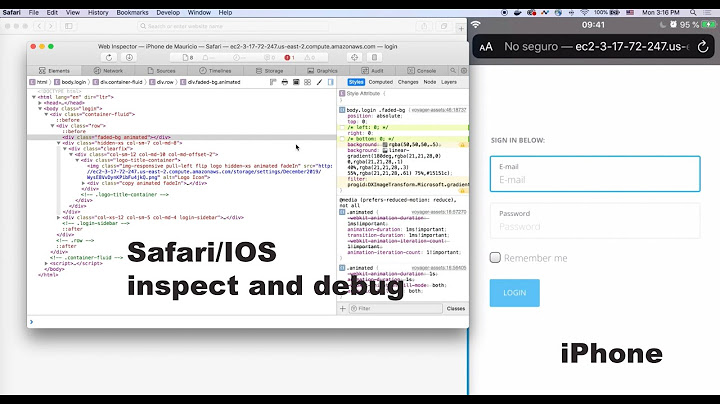Click the Wi-Fi icon in the macOS menu bar

584,12
